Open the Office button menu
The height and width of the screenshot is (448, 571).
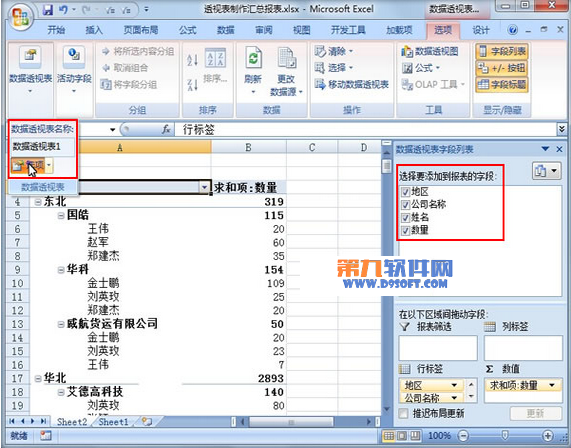(x=20, y=16)
